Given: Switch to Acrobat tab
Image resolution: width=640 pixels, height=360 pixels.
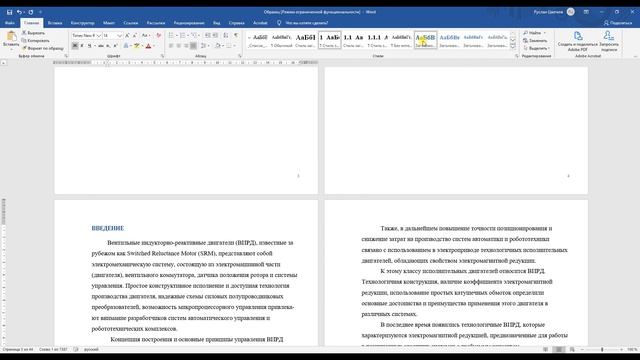Looking at the screenshot, I should 260,23.
